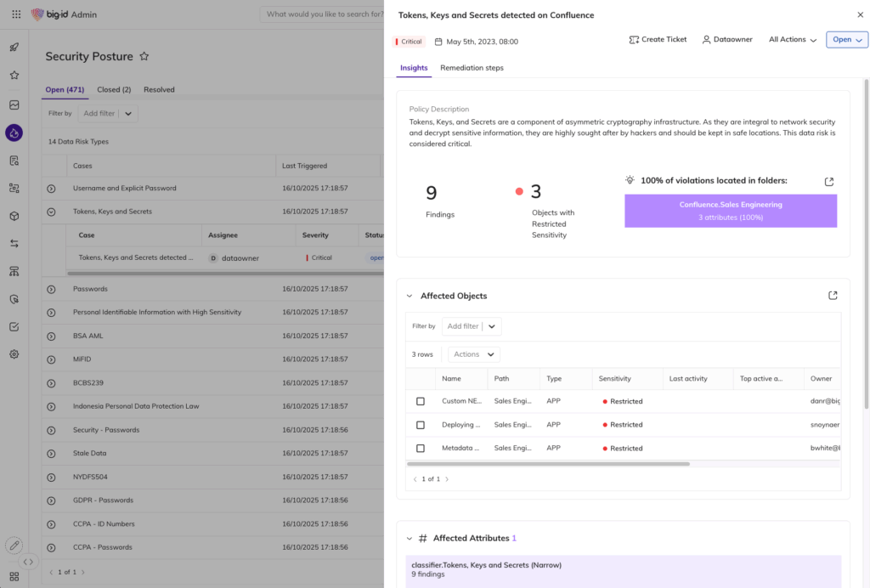The image size is (870, 588).
Task: Click the external link icon in Affected Objects
Action: click(833, 296)
